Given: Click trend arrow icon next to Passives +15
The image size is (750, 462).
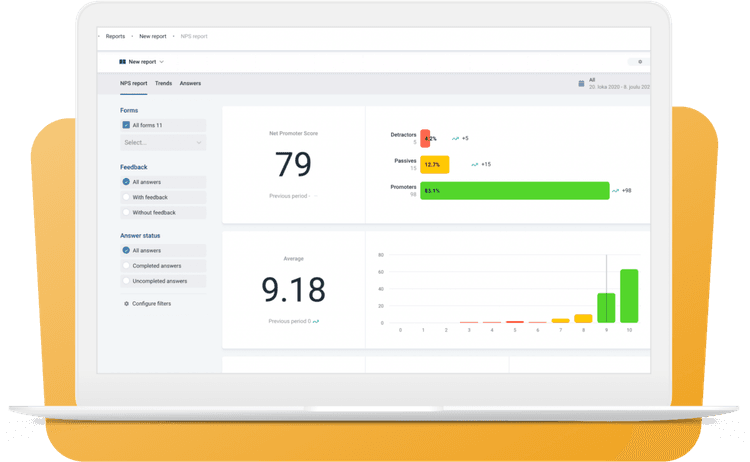Looking at the screenshot, I should pos(474,165).
